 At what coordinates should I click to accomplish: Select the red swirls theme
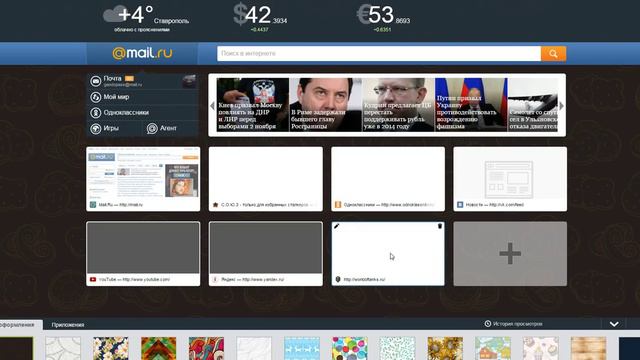[206, 349]
